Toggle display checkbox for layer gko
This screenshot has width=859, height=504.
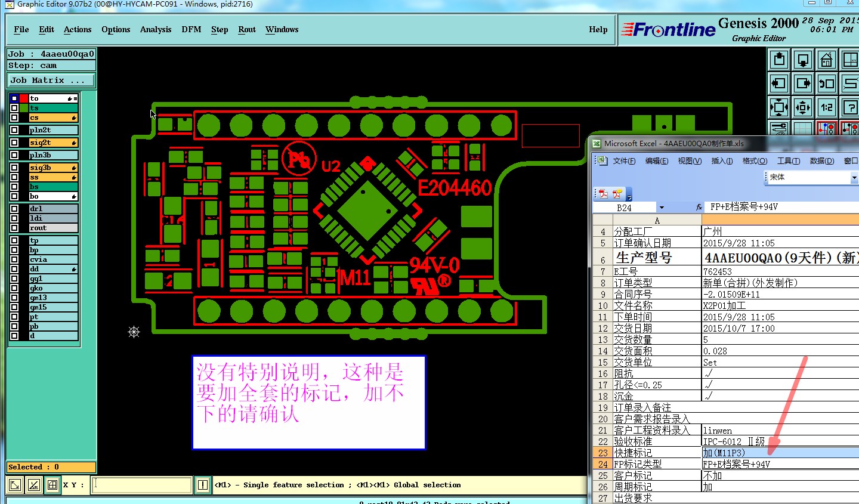click(14, 288)
